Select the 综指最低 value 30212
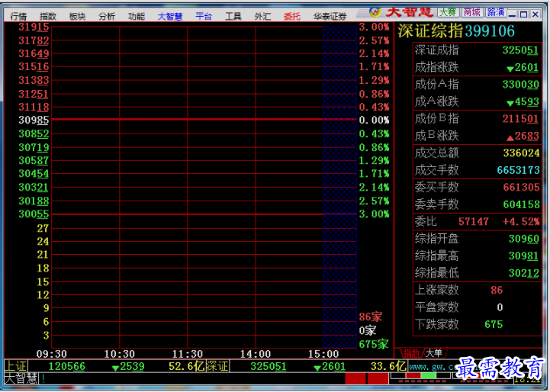 click(x=524, y=273)
